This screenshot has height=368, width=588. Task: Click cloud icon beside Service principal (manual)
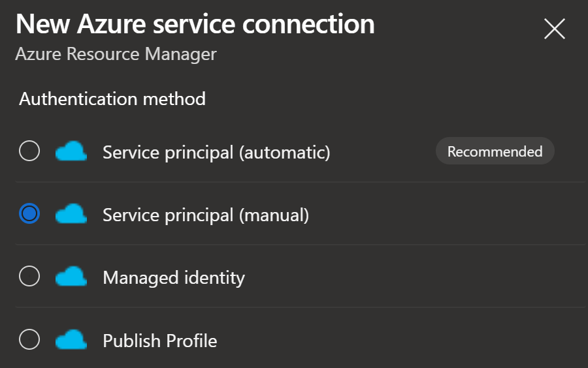coord(71,214)
